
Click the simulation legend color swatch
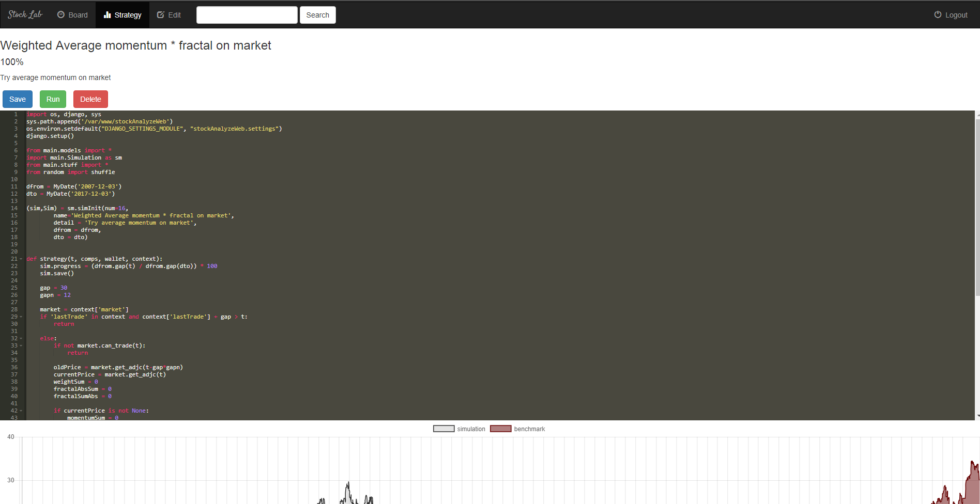tap(443, 429)
